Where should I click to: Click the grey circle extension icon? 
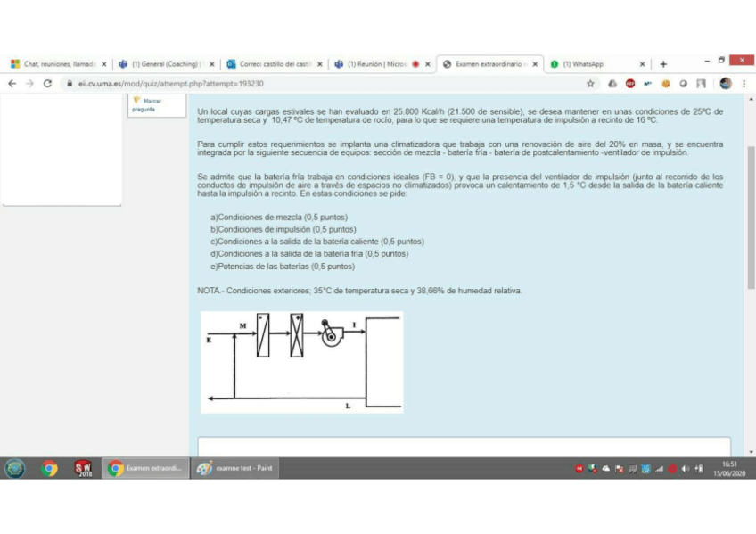click(683, 84)
